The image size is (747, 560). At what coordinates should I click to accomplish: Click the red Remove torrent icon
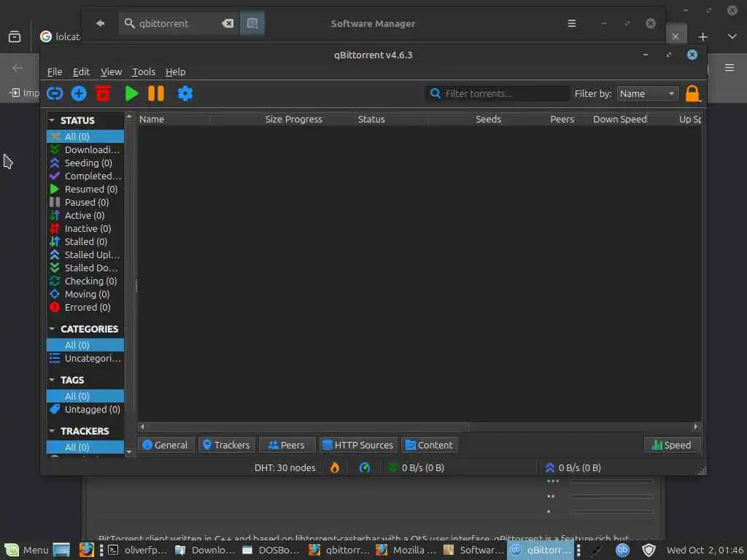point(103,94)
